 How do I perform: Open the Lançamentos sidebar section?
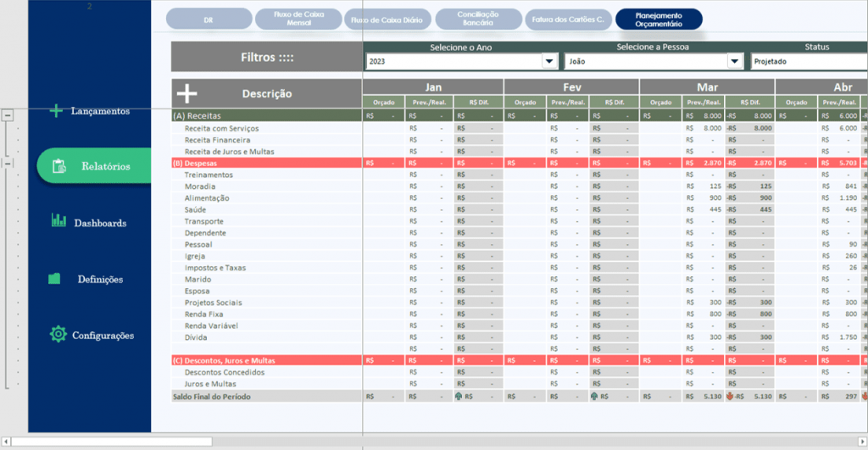(100, 111)
